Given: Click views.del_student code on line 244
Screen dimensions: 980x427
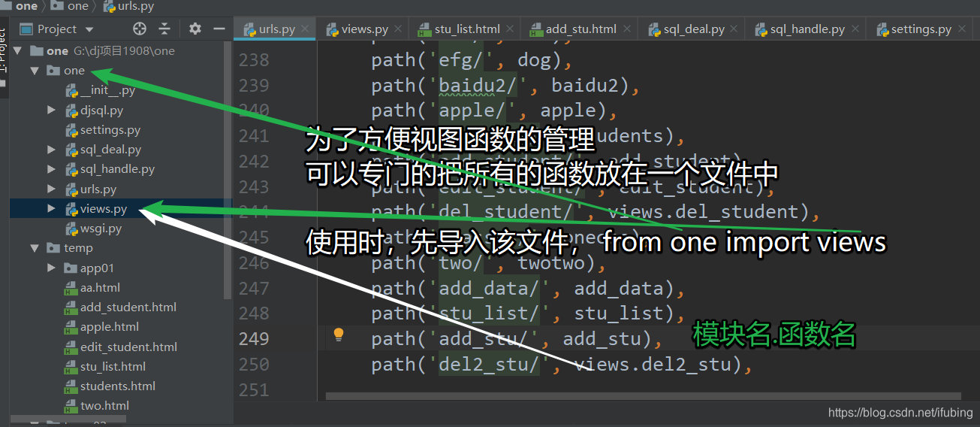Looking at the screenshot, I should (x=703, y=212).
